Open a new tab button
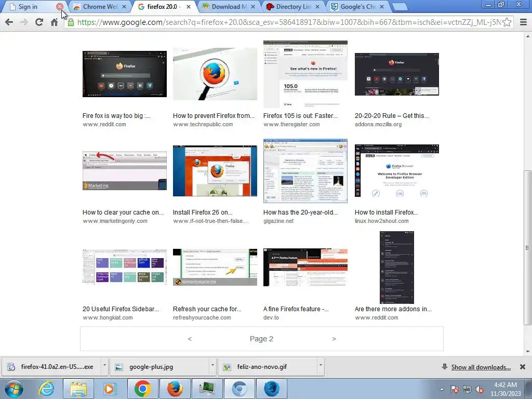The width and height of the screenshot is (532, 399). (x=400, y=6)
